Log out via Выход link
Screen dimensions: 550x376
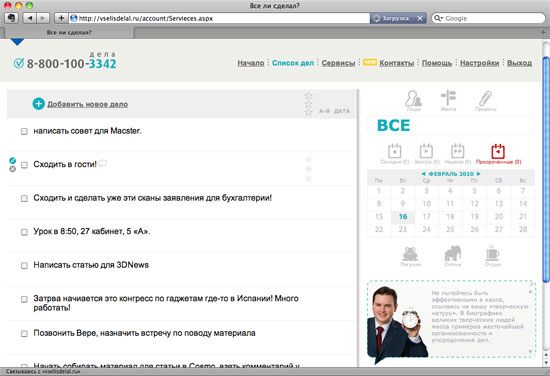click(x=519, y=63)
